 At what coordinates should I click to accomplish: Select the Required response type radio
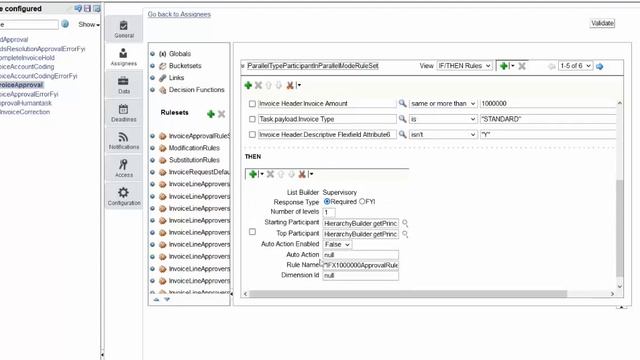tap(327, 202)
